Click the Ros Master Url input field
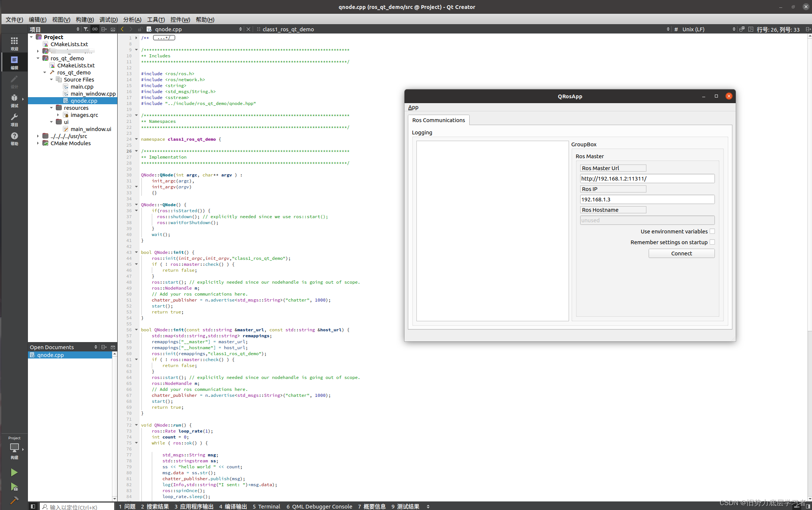Screen dimensions: 812x510 point(647,179)
